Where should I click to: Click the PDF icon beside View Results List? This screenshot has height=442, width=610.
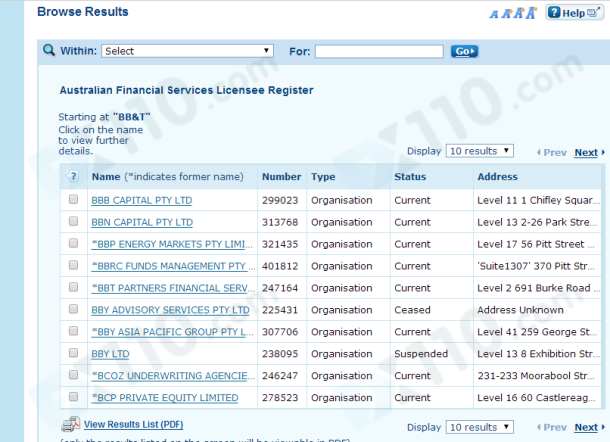70,424
